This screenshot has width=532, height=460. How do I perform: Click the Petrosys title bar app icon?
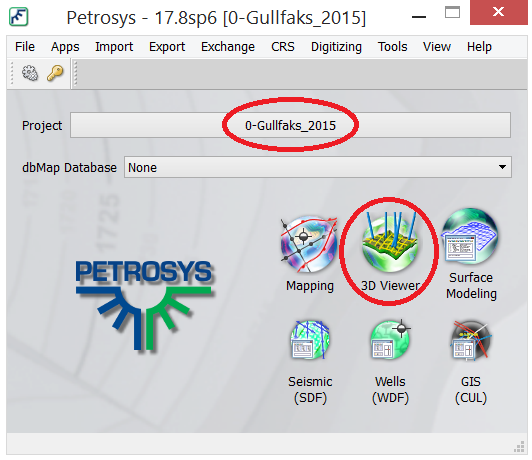[x=19, y=16]
